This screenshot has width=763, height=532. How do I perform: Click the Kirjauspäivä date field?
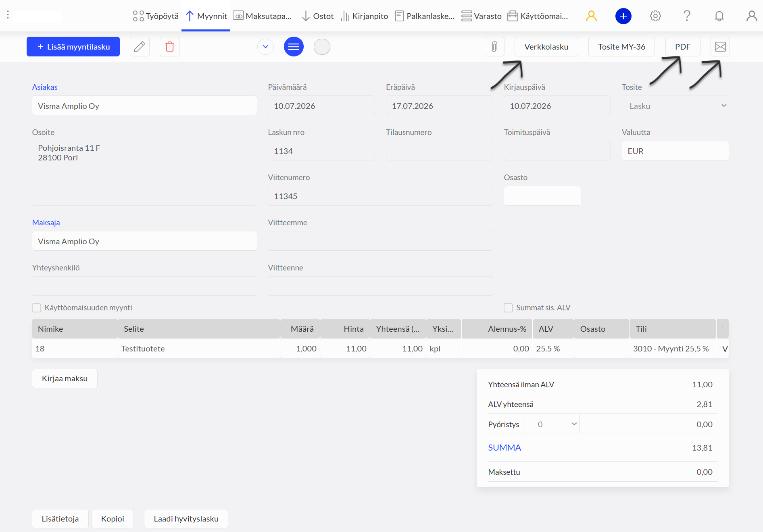(x=557, y=106)
